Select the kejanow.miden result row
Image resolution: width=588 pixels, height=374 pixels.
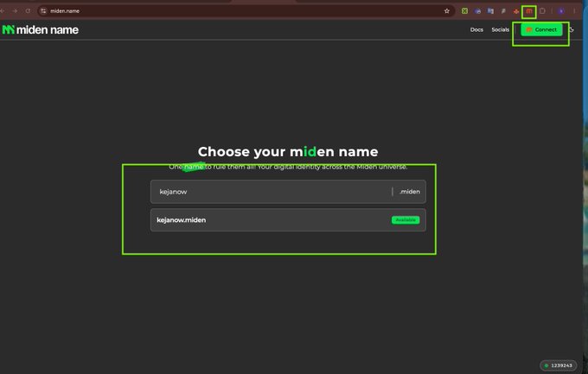coord(288,220)
